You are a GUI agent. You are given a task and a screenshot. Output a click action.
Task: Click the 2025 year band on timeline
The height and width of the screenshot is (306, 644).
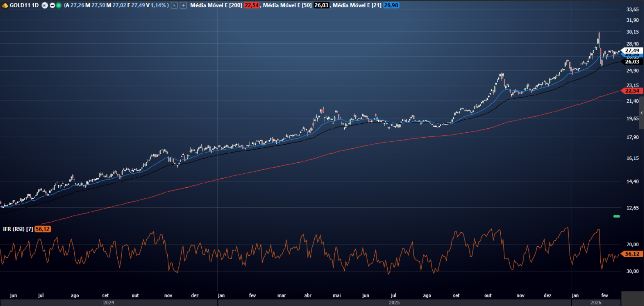click(394, 302)
